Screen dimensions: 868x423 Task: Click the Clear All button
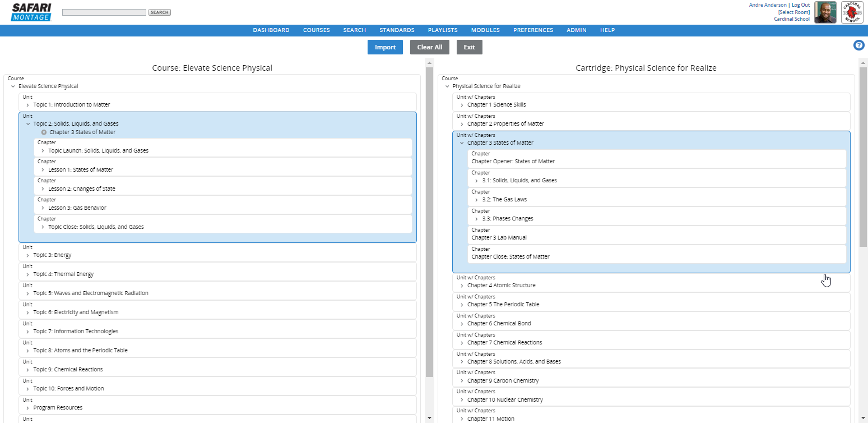coord(430,47)
